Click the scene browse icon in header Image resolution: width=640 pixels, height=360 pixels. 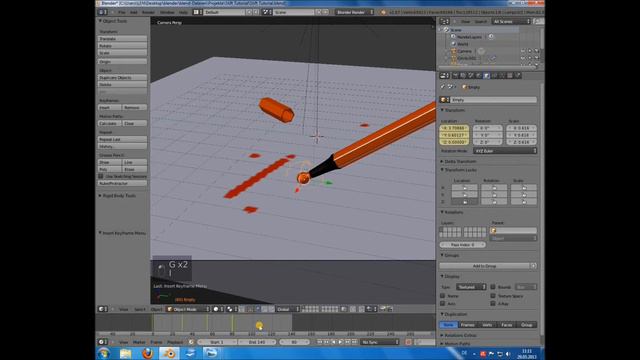click(267, 12)
